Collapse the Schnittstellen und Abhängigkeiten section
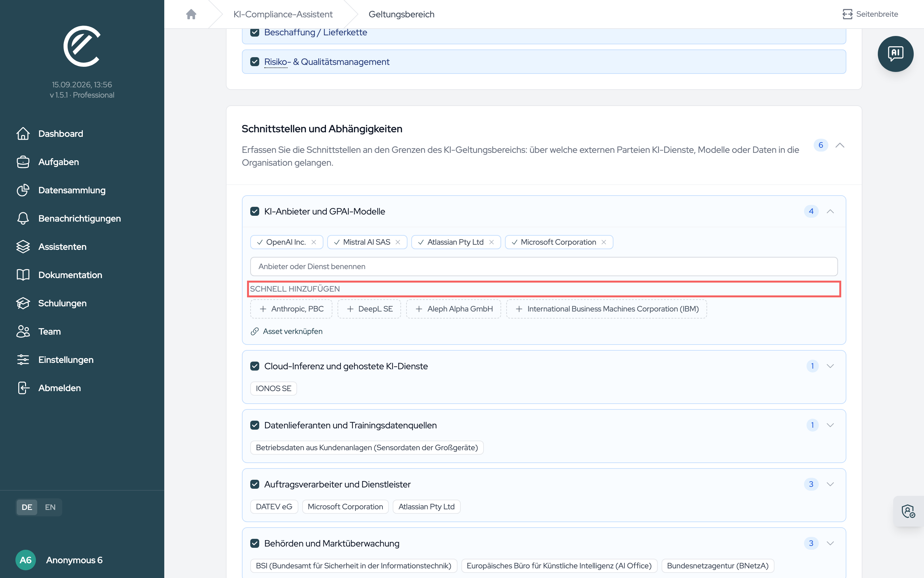This screenshot has height=578, width=924. click(x=840, y=145)
